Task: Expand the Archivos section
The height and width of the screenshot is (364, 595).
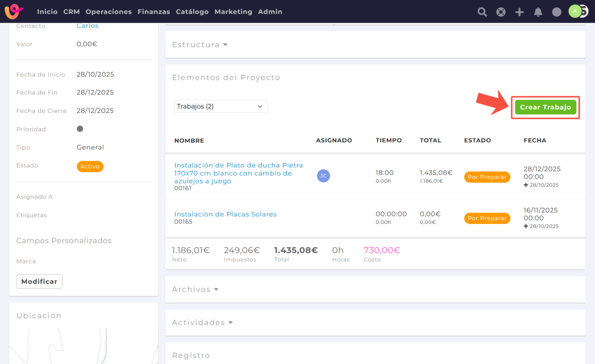Action: 195,289
